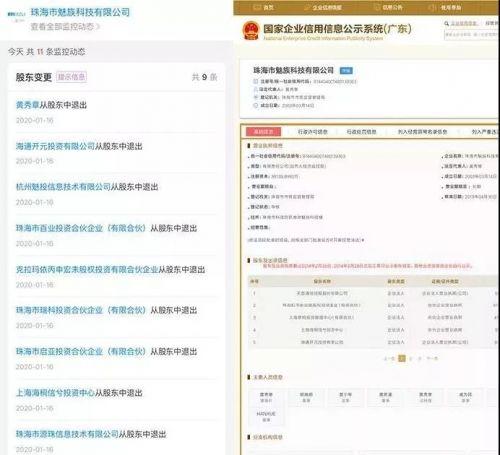Click the enterprise search input field
Image resolution: width=500 pixels, height=455 pixels.
click(x=471, y=35)
